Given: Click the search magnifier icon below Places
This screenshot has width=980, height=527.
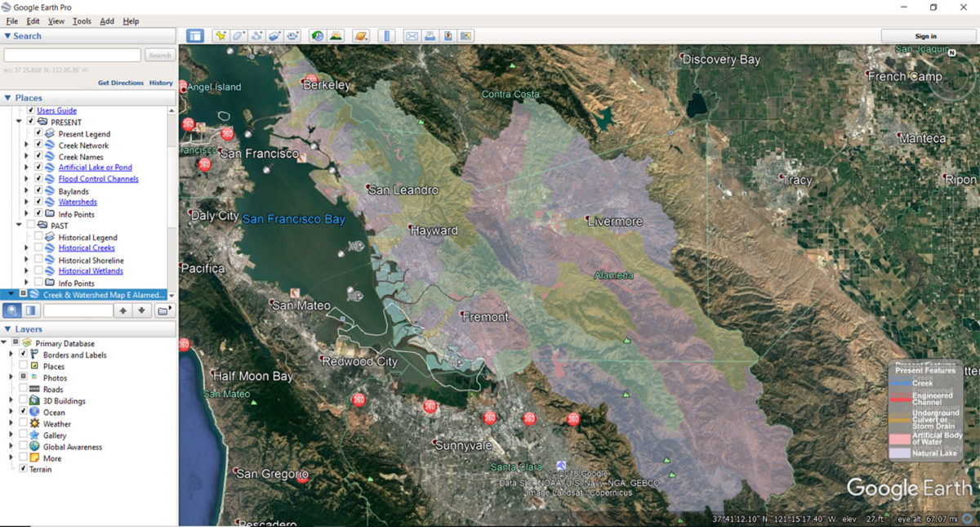Looking at the screenshot, I should click(13, 310).
